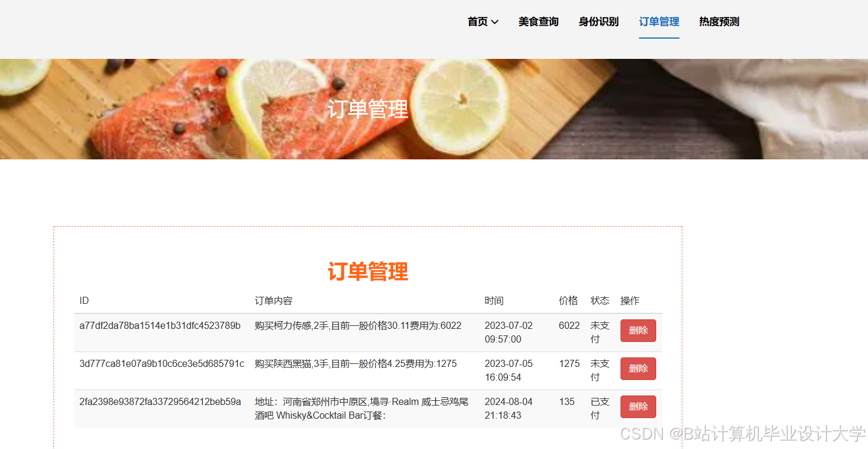This screenshot has height=449, width=868.
Task: Click the ID column header
Action: (x=84, y=301)
